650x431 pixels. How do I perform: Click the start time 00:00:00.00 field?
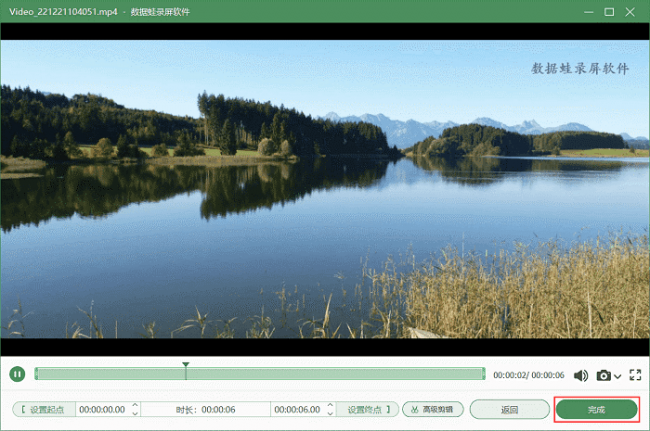(103, 409)
